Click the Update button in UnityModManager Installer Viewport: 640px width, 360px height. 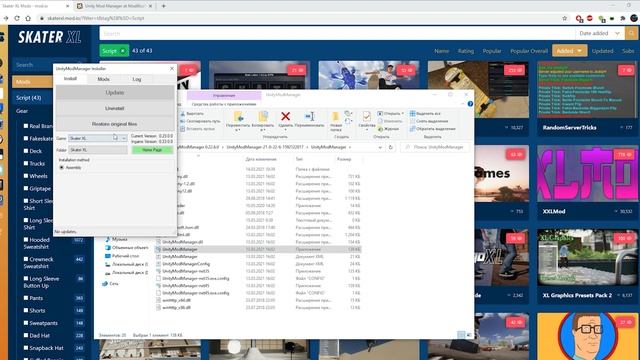tap(115, 93)
